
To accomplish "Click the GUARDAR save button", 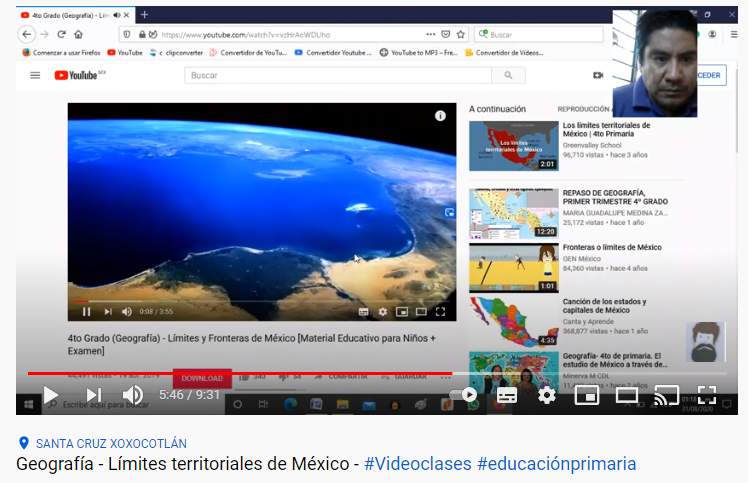I will tap(405, 377).
